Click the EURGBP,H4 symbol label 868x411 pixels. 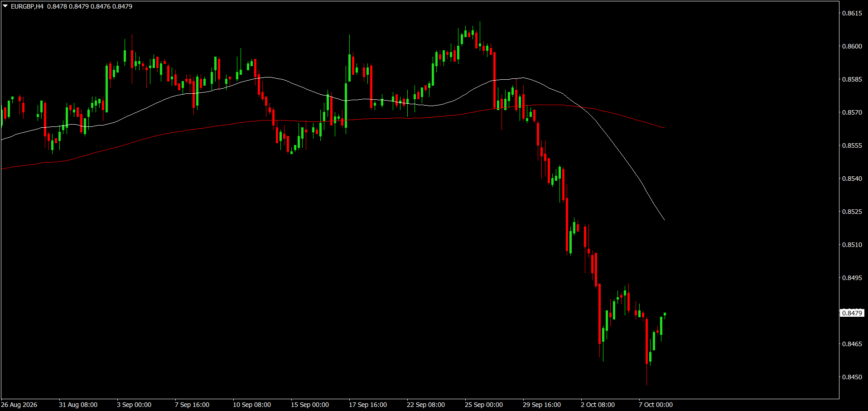pyautogui.click(x=27, y=6)
